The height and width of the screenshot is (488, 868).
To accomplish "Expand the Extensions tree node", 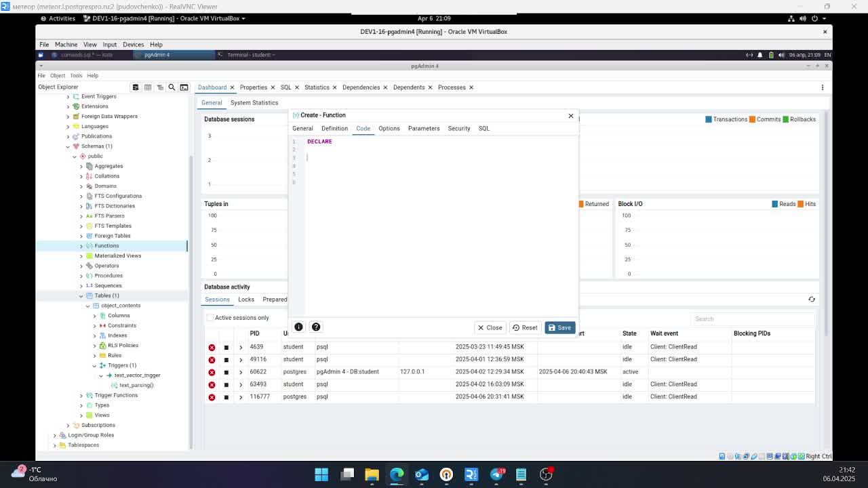I will click(68, 106).
